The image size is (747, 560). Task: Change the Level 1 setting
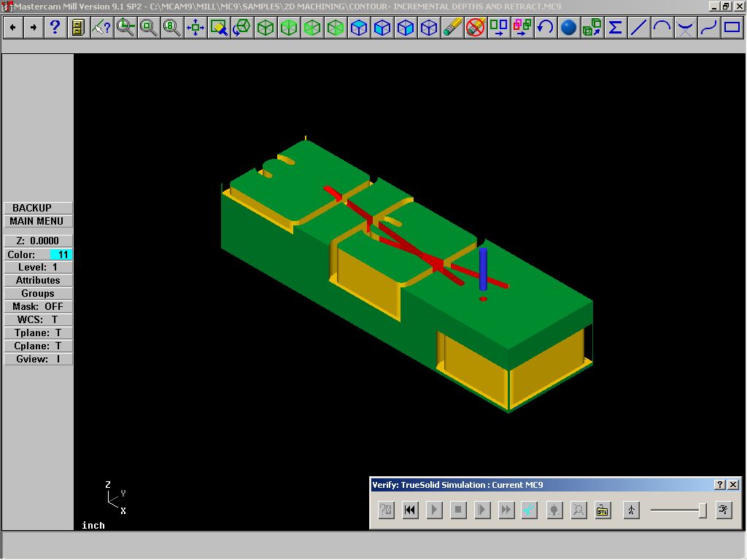(38, 268)
